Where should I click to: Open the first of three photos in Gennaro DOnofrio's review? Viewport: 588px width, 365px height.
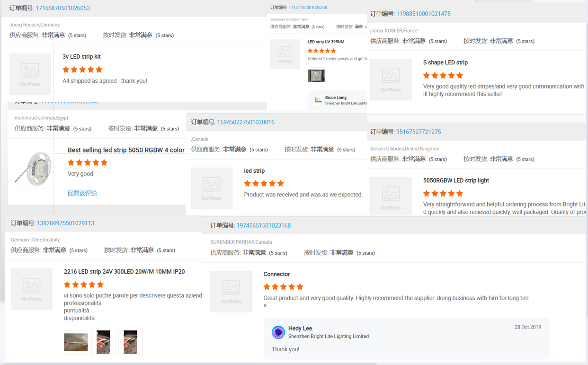click(x=76, y=342)
